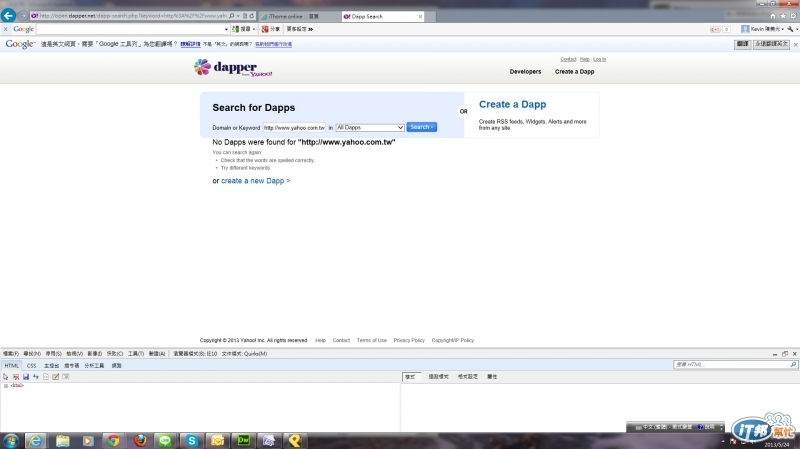
Task: Open the 工具(T) menu in DevTools
Action: pos(136,354)
